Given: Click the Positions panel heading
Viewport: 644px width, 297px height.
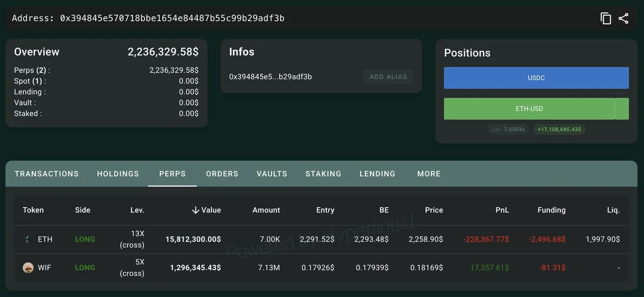Looking at the screenshot, I should point(467,53).
